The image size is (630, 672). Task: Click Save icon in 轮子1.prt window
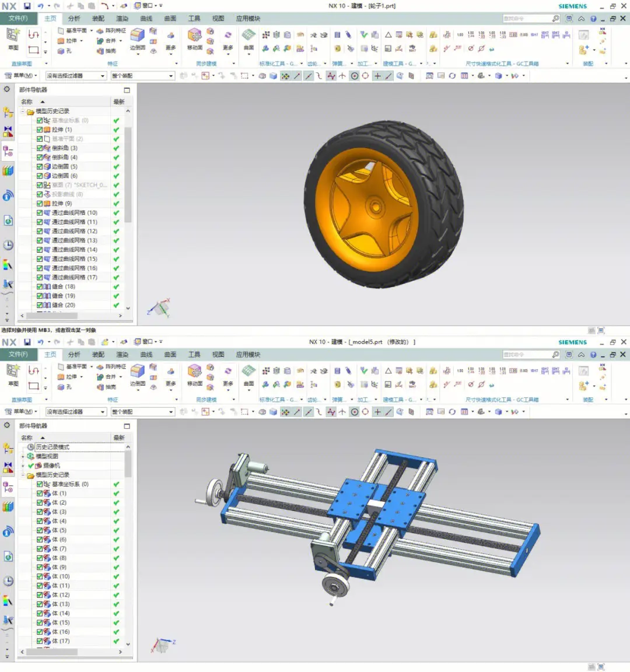(27, 6)
